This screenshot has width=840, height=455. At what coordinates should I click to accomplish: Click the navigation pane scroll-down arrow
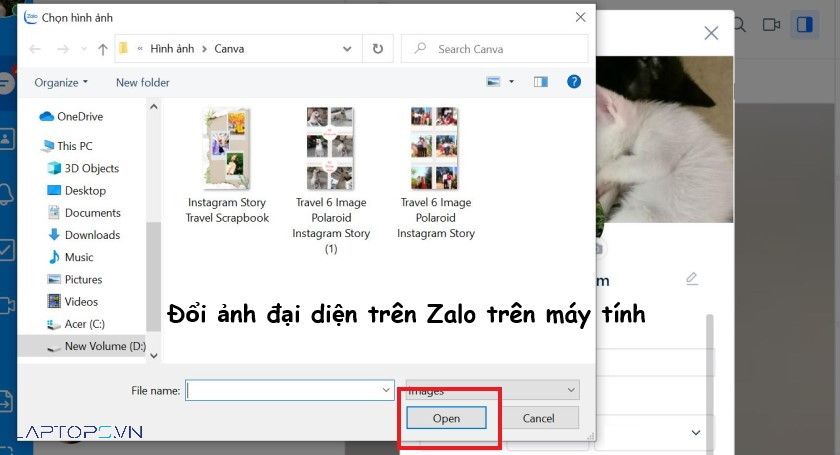click(x=154, y=355)
